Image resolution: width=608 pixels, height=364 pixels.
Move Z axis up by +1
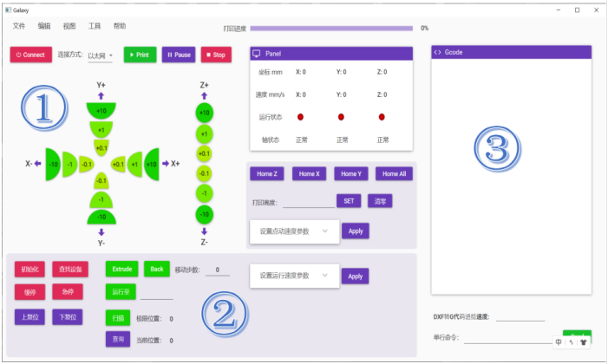coord(204,133)
